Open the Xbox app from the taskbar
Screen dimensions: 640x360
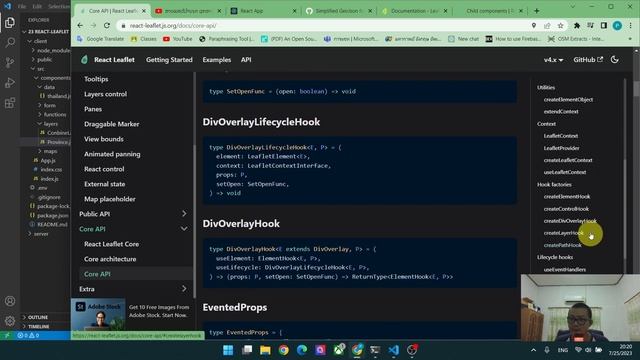[339, 350]
